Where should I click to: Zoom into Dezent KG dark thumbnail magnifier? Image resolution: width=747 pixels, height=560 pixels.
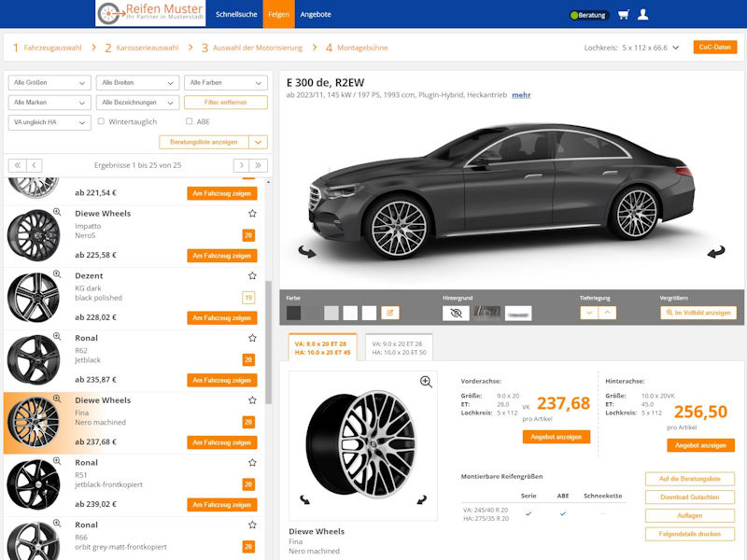[x=57, y=273]
